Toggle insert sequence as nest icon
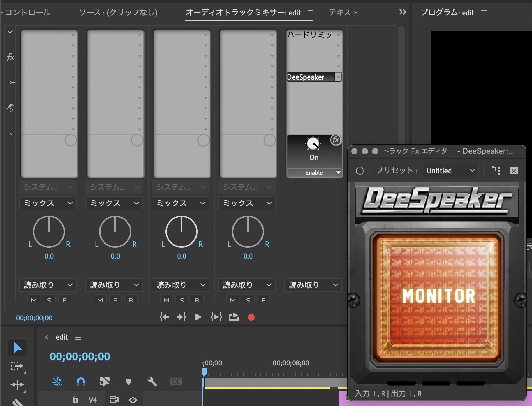 pos(57,381)
